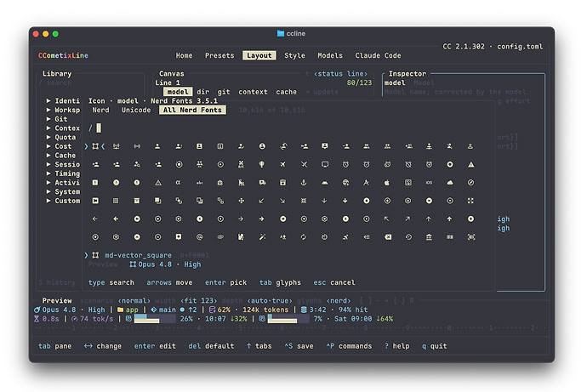Select the model segment on Line 1
The height and width of the screenshot is (392, 587).
[178, 92]
